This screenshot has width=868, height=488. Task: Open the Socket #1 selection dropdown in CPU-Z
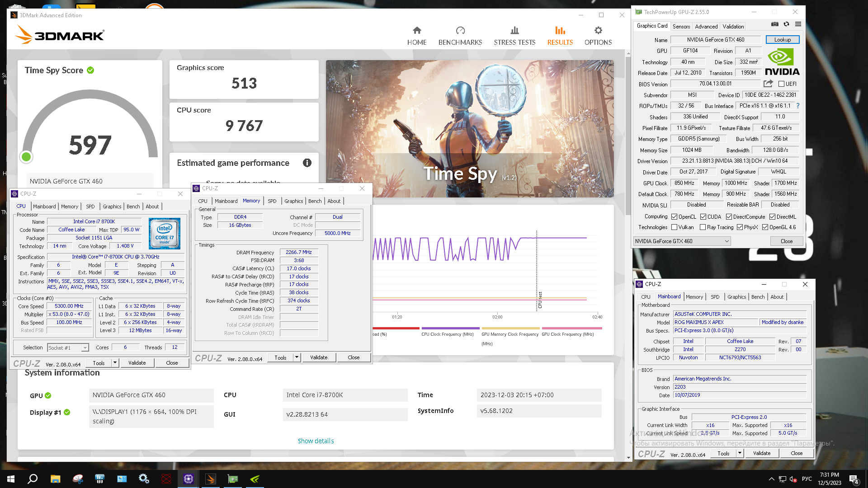coord(68,347)
